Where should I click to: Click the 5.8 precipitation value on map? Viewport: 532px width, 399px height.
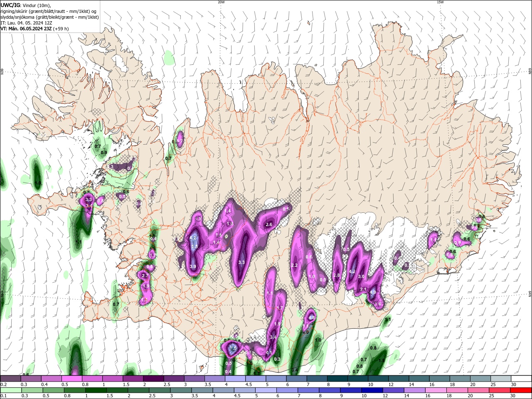click(x=194, y=246)
